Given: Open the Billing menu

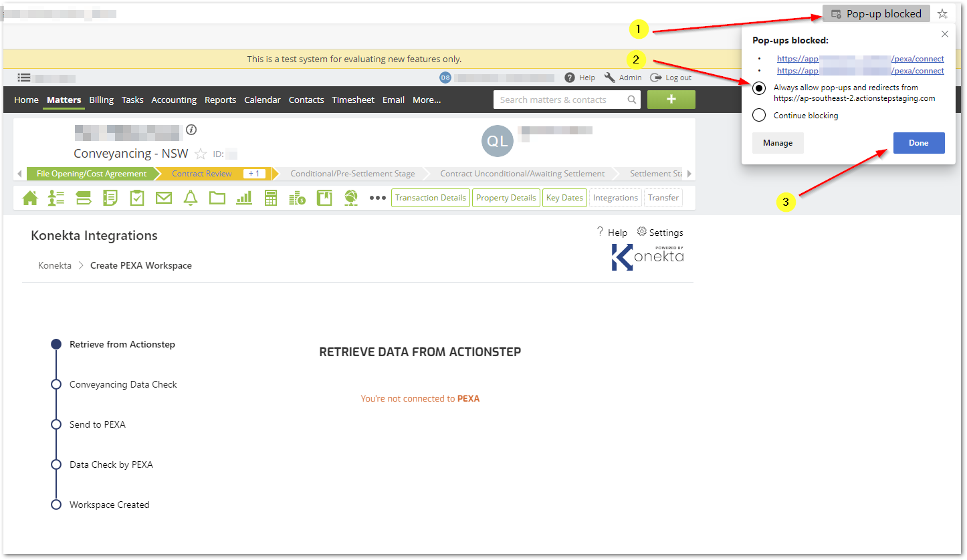Looking at the screenshot, I should pos(102,100).
